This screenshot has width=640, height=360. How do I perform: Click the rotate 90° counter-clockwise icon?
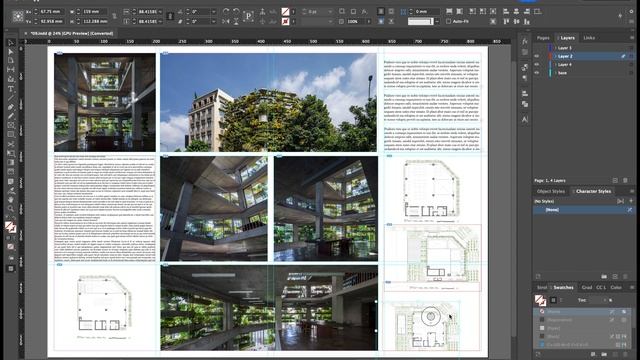pos(236,11)
